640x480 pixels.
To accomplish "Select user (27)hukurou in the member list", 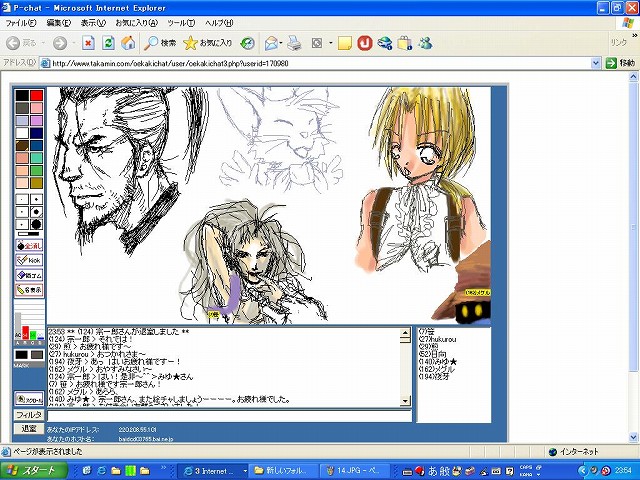I will pos(438,339).
